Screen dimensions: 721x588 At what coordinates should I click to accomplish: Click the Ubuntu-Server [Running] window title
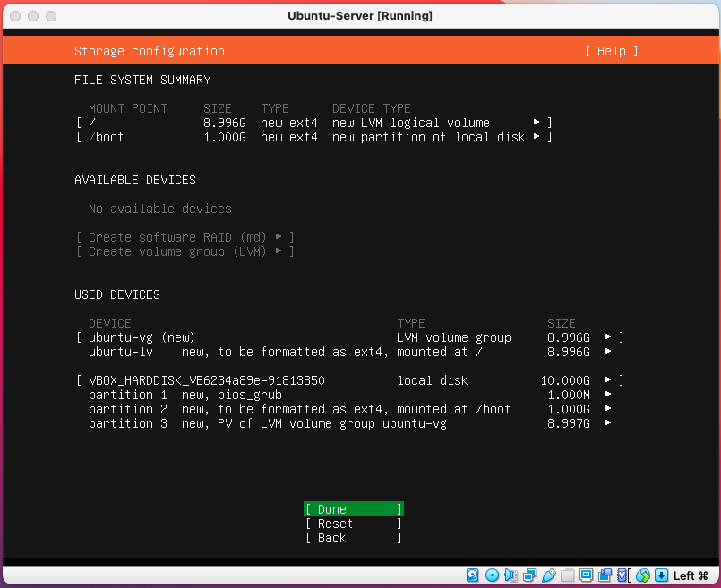click(x=360, y=15)
